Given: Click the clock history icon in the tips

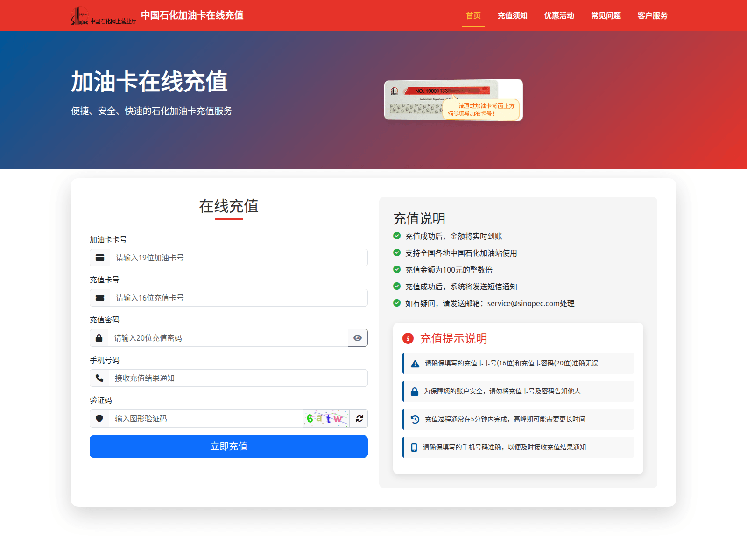Looking at the screenshot, I should point(415,420).
